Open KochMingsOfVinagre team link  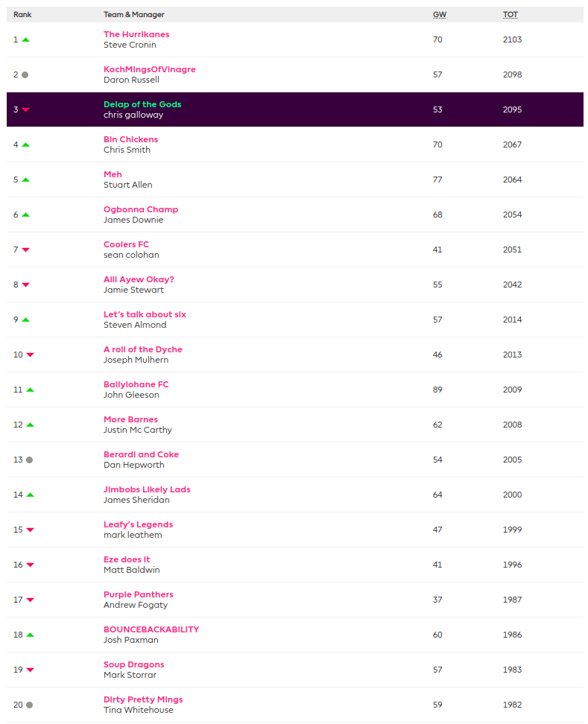click(149, 69)
